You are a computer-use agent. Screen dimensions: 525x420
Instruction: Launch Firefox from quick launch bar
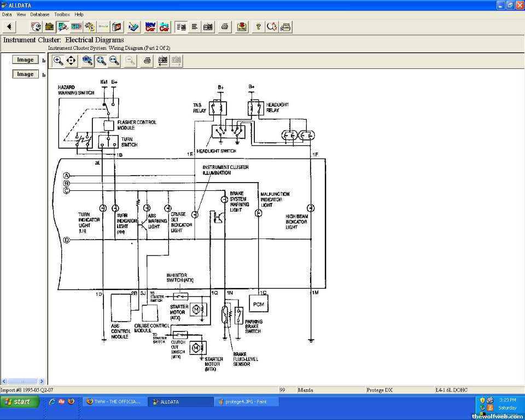tap(71, 401)
